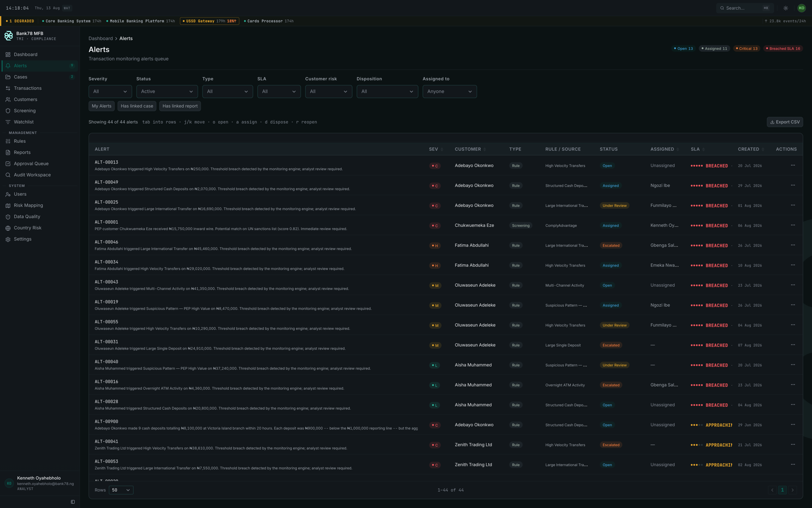Viewport: 812px width, 508px height.
Task: Sort by the CREATED column header
Action: coord(751,149)
